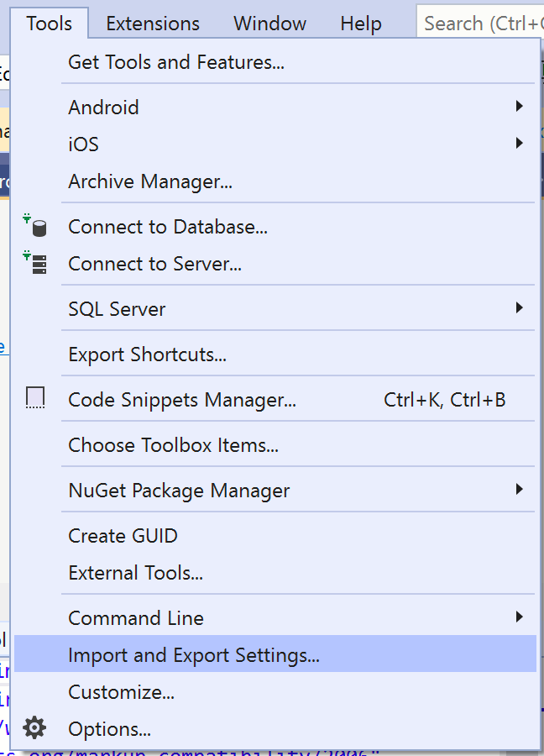This screenshot has width=544, height=756.
Task: Click the Ctrl+K, Ctrl+B shortcut text
Action: pos(444,400)
